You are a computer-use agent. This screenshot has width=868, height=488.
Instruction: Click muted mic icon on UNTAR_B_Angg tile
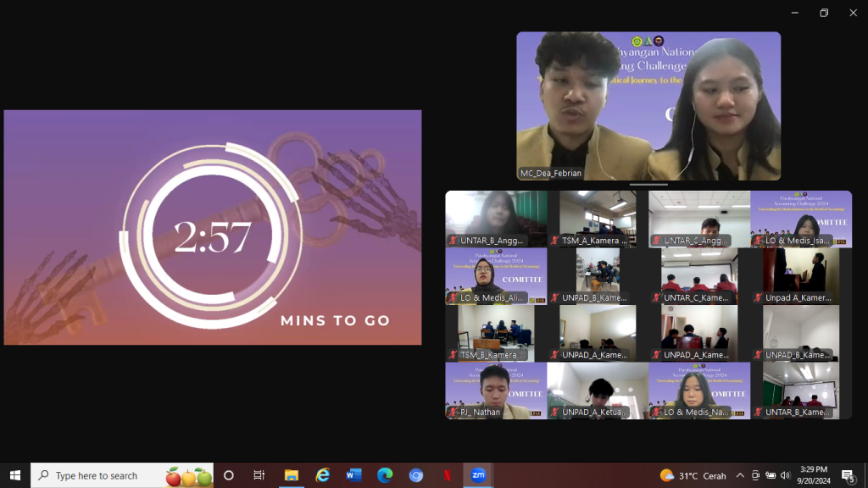pyautogui.click(x=453, y=241)
